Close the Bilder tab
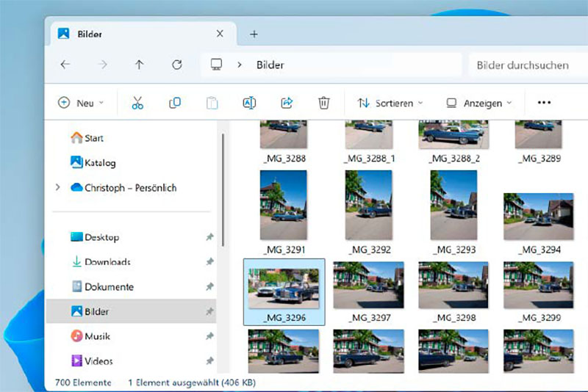The width and height of the screenshot is (588, 392). pos(220,34)
